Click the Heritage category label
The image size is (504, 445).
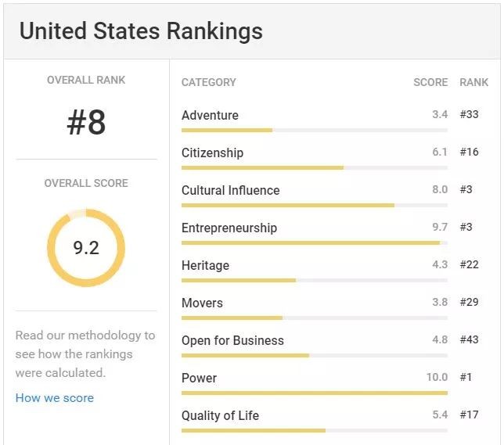pyautogui.click(x=205, y=266)
